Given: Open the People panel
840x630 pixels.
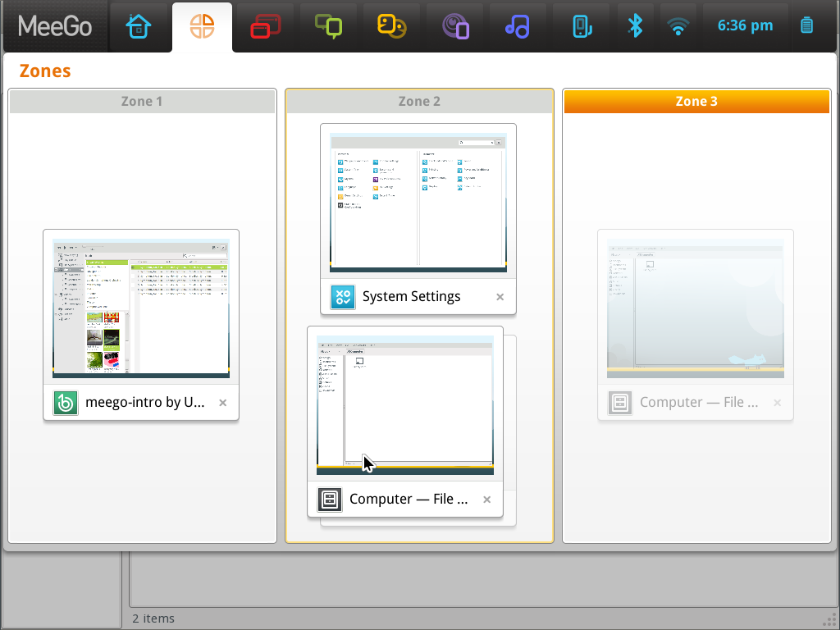Looking at the screenshot, I should (x=391, y=25).
